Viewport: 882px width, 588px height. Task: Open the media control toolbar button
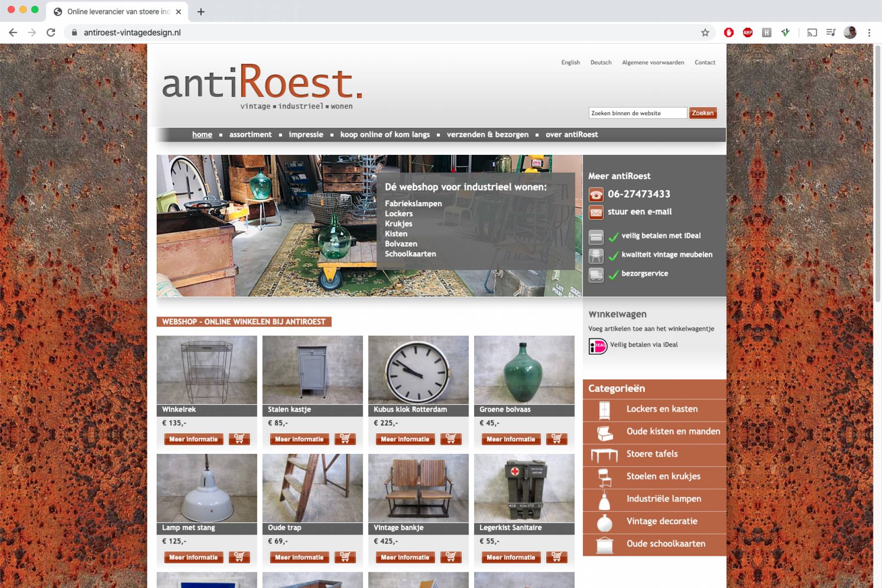pos(831,33)
